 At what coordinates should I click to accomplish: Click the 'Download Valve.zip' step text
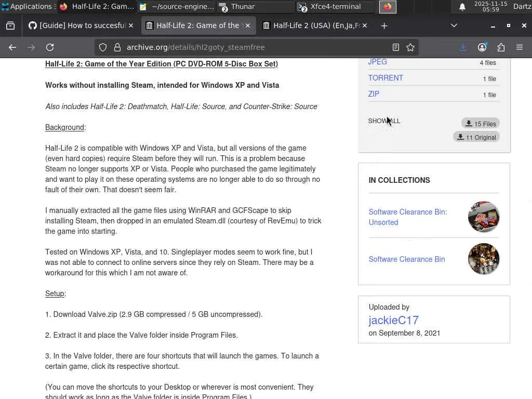point(154,314)
